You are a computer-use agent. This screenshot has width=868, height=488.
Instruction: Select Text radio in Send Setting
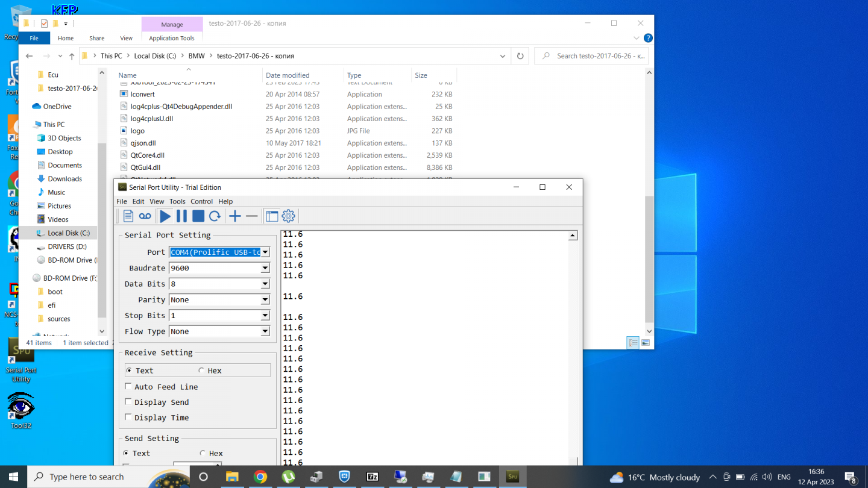pos(126,453)
